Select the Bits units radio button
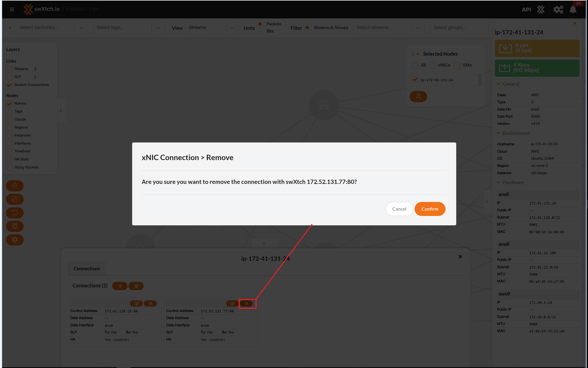The width and height of the screenshot is (588, 368). 260,31
